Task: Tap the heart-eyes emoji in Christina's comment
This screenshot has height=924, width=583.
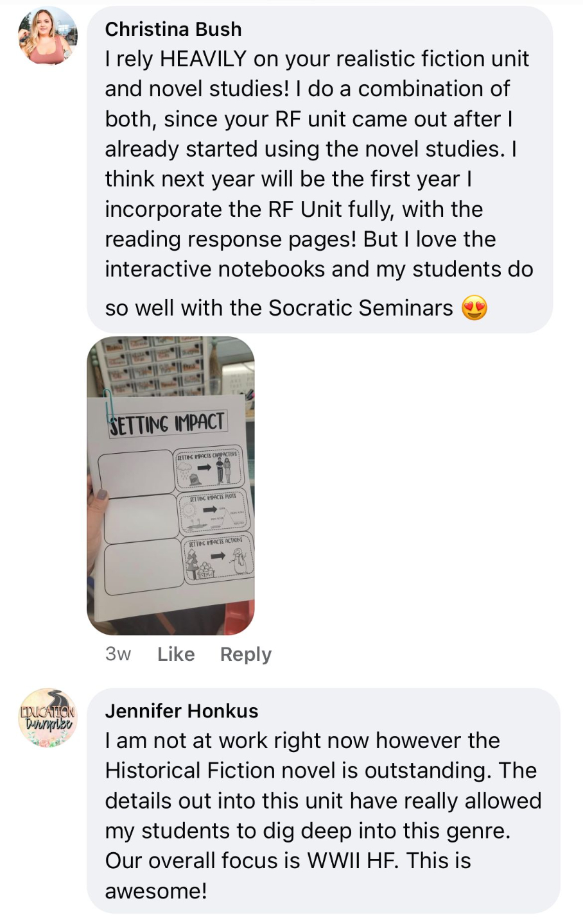Action: tap(474, 309)
